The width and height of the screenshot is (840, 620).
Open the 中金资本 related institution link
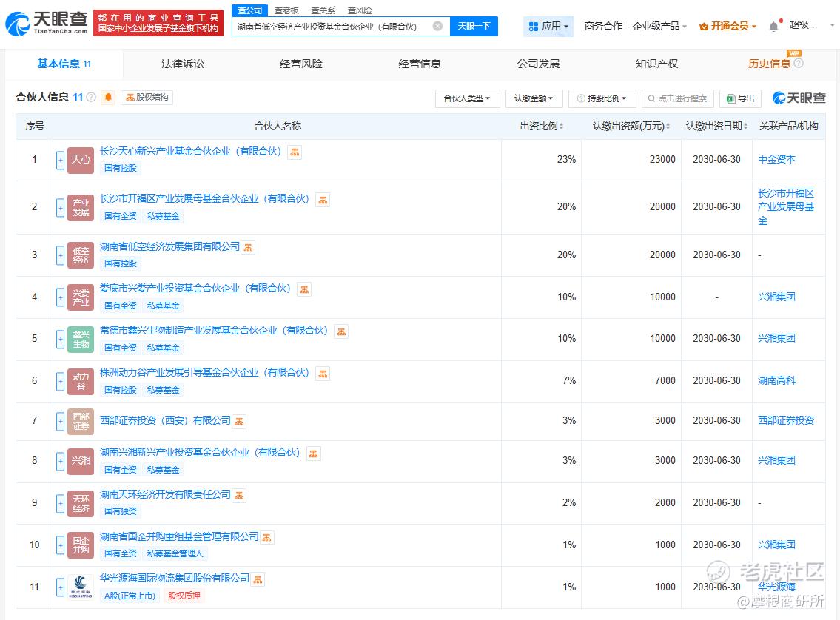pyautogui.click(x=776, y=159)
